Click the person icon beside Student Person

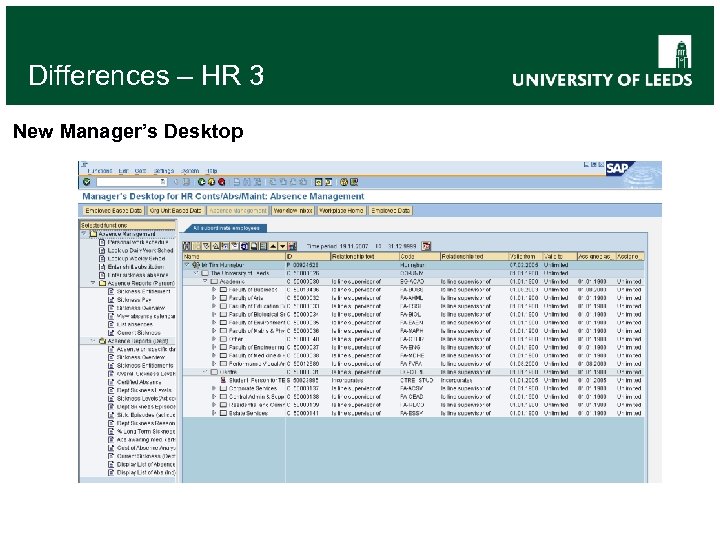click(x=223, y=380)
